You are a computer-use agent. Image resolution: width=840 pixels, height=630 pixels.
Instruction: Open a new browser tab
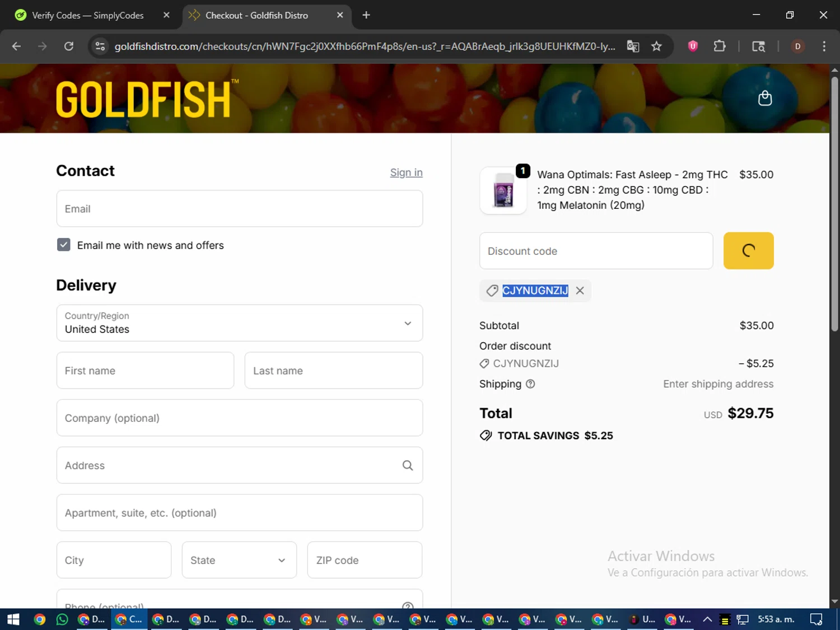(366, 15)
